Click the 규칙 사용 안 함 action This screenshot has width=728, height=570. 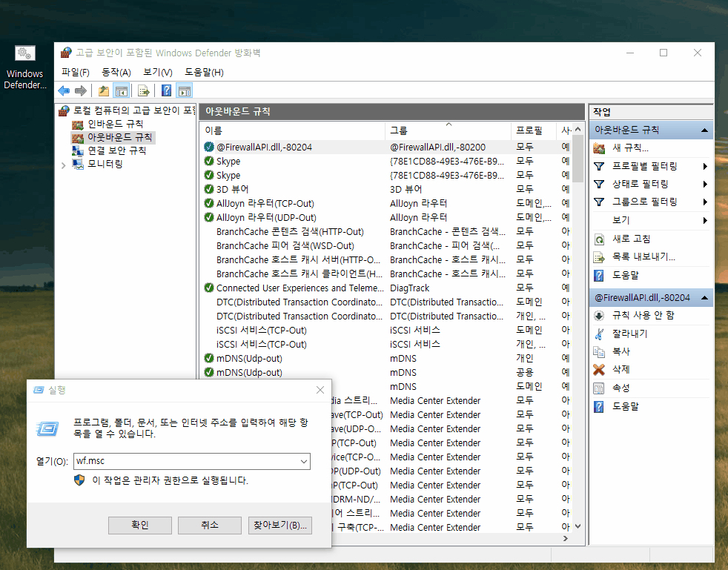coord(643,316)
